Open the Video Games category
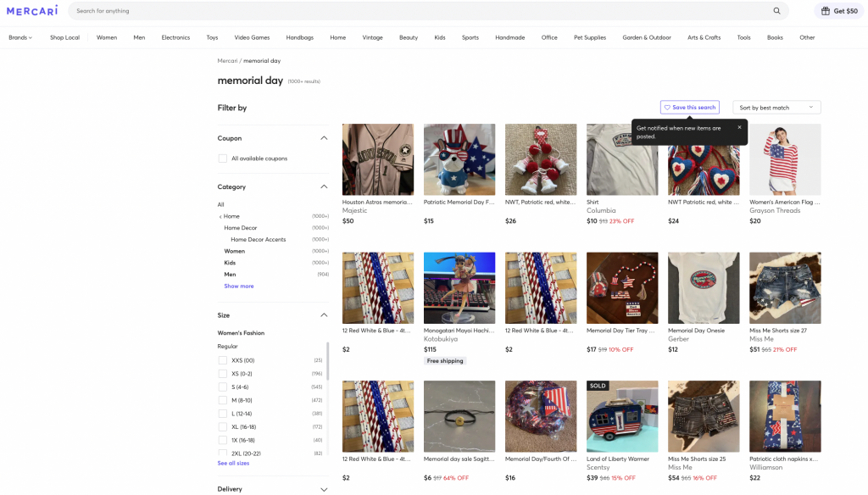Screen dimensions: 868x495 (x=252, y=37)
